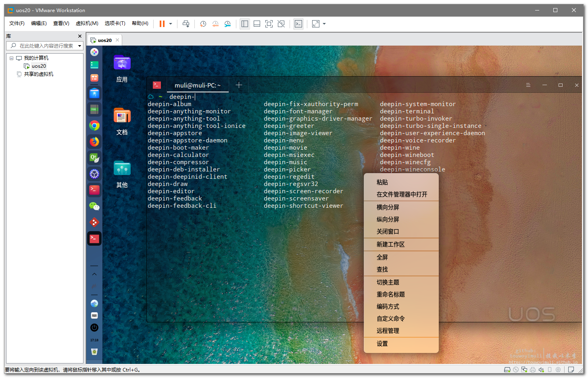Open WeChat from the dock
588x378 pixels.
coord(94,206)
